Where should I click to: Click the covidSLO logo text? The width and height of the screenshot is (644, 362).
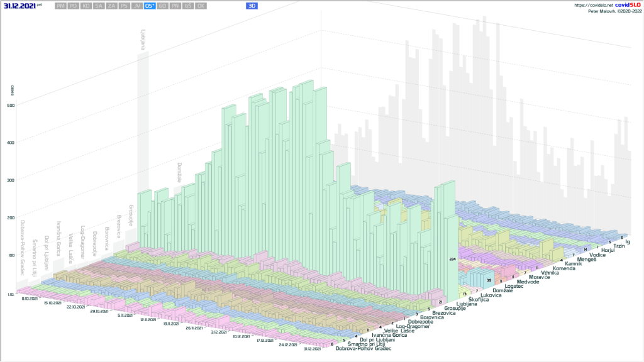(628, 5)
